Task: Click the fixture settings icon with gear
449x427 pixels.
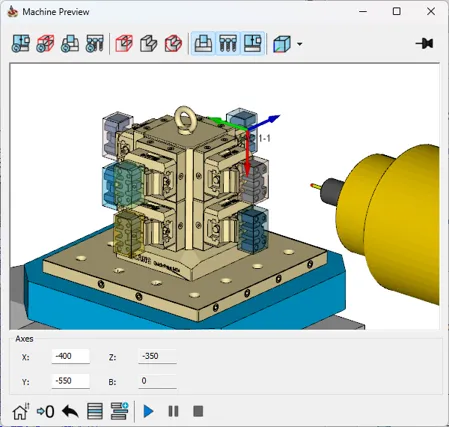Action: click(x=70, y=43)
